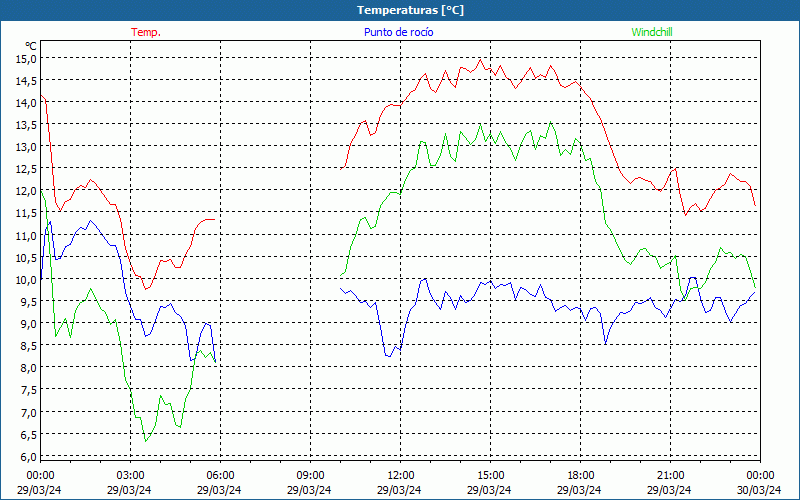Screen dimensions: 800x500
Task: Click the 10,5 y-axis value
Action: pos(28,258)
